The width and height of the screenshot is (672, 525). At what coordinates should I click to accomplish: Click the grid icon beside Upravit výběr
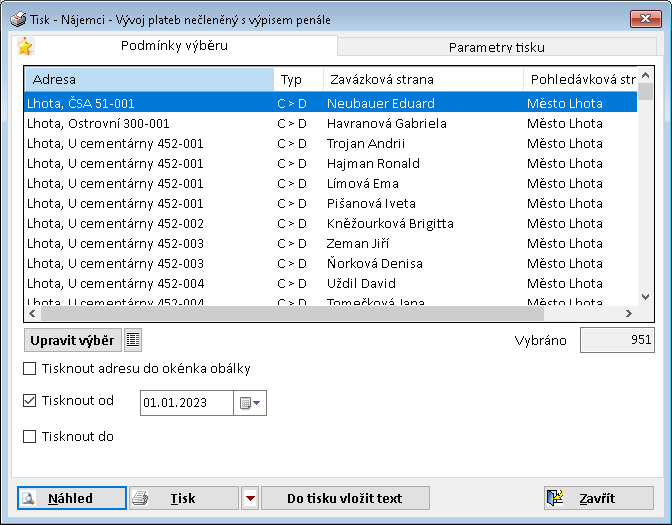(133, 340)
